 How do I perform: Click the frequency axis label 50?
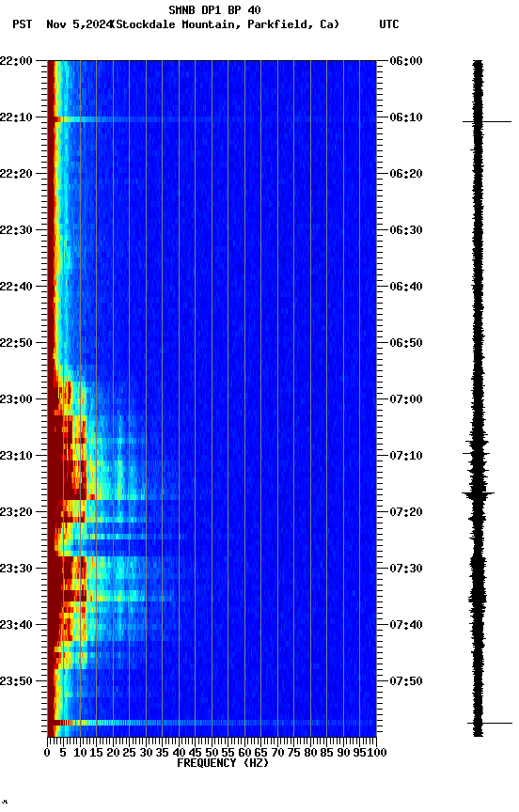click(x=212, y=753)
